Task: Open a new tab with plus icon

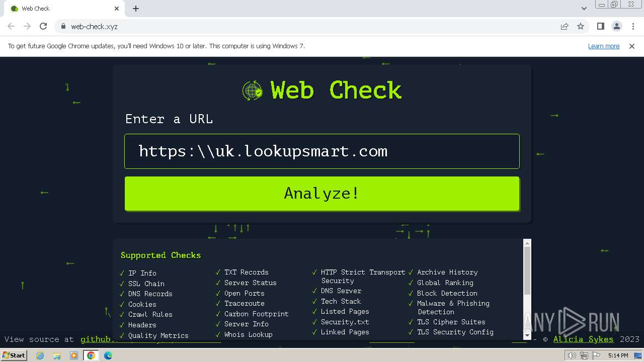Action: coord(136,9)
